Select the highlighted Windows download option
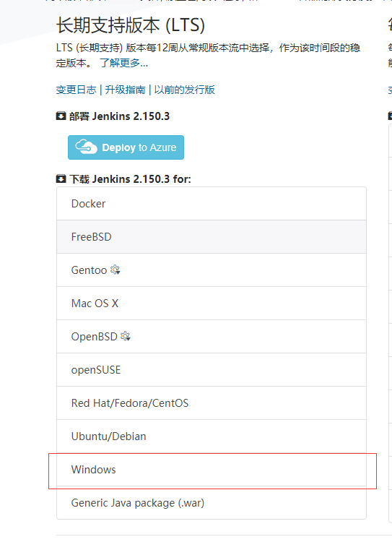 tap(212, 470)
